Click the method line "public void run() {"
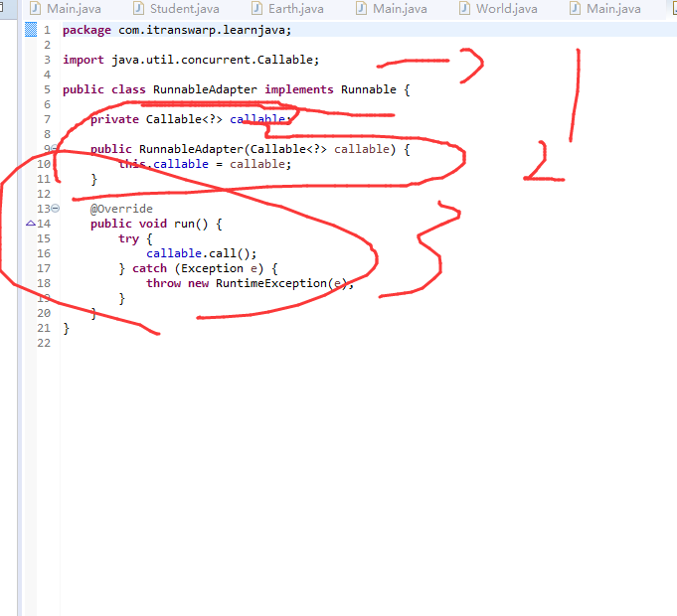The image size is (677, 616). click(x=156, y=224)
